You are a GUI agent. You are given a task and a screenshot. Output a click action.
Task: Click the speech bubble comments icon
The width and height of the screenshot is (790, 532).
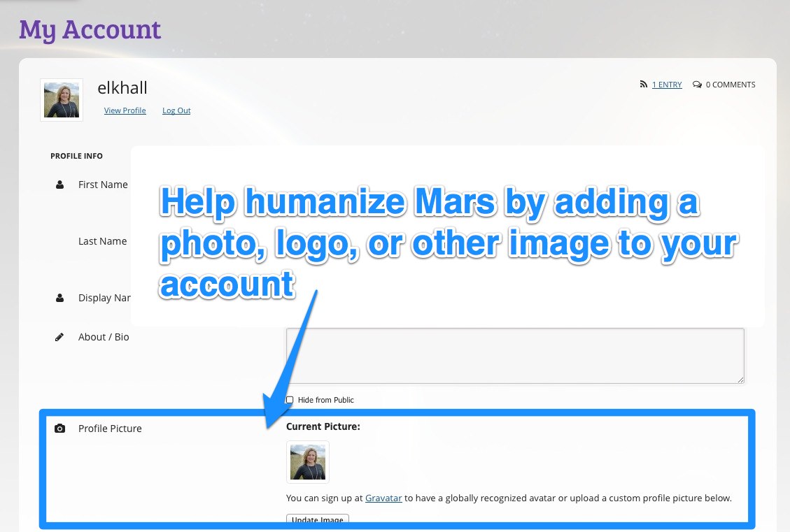pos(696,85)
